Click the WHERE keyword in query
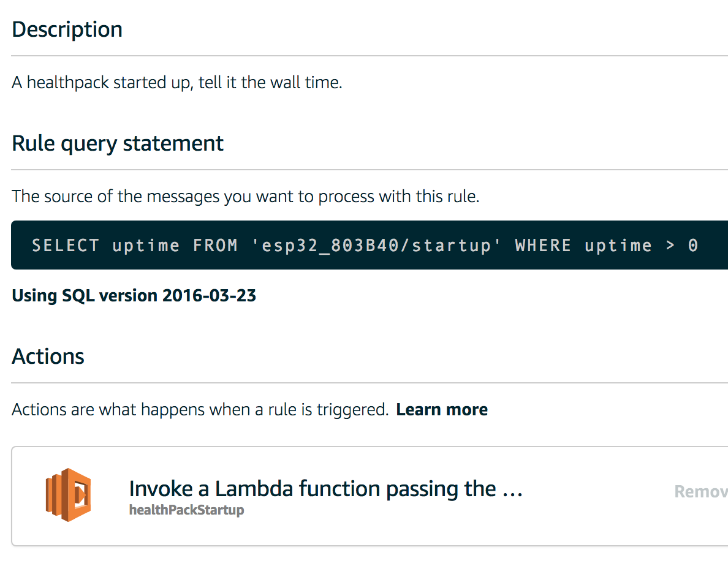This screenshot has width=728, height=566. (x=543, y=245)
